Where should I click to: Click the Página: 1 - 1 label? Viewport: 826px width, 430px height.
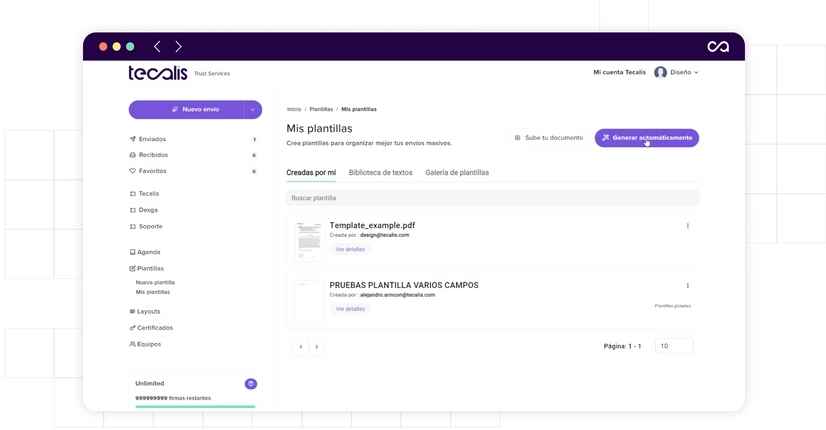(622, 346)
